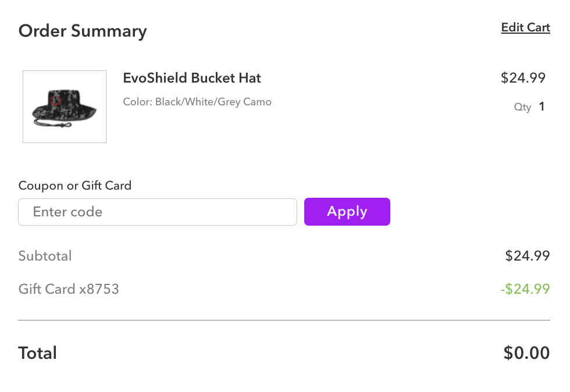Click the Subtotal label
The width and height of the screenshot is (570, 392).
tap(45, 256)
